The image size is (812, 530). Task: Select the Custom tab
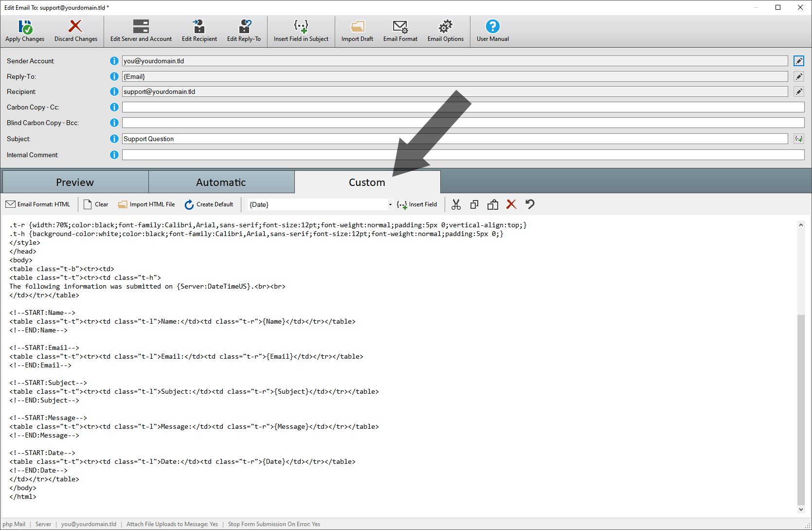coord(367,182)
